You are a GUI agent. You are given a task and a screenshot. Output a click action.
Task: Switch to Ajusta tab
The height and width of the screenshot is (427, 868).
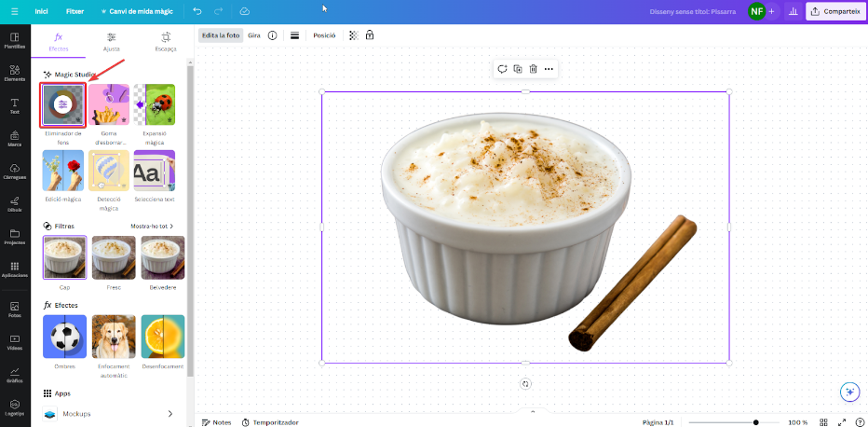(x=111, y=42)
